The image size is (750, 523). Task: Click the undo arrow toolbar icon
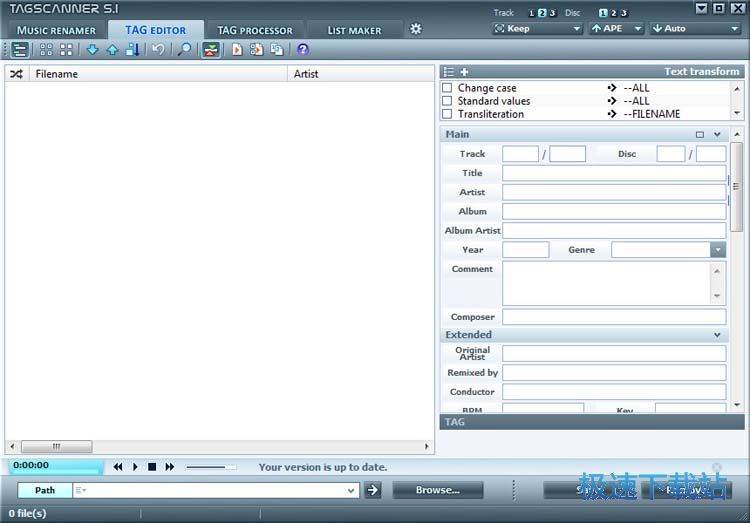pyautogui.click(x=158, y=49)
